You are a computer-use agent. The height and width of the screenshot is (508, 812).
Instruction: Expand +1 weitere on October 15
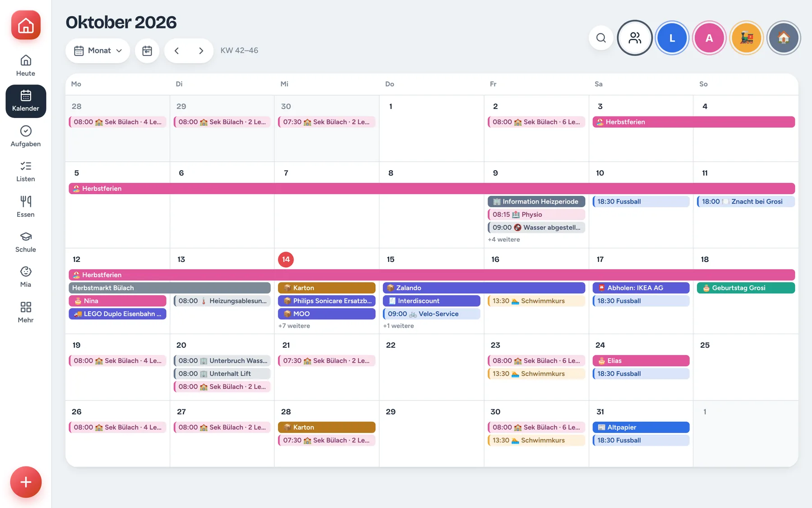click(398, 326)
